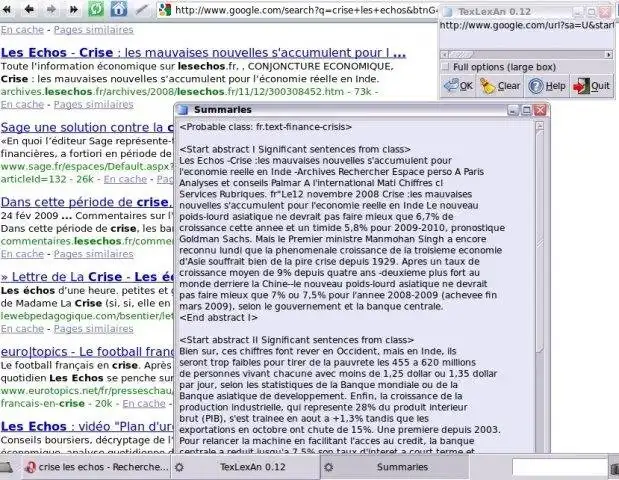Click the fast-forward double right arrow icon
This screenshot has width=619, height=480.
click(x=73, y=9)
